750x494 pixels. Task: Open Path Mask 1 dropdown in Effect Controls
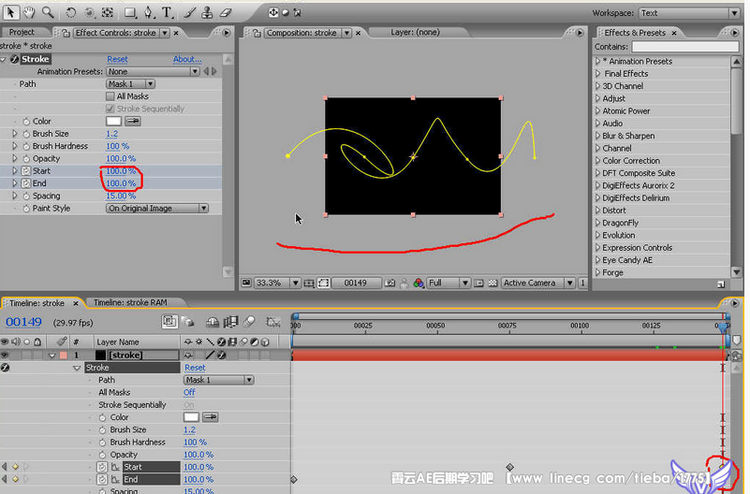click(x=130, y=84)
